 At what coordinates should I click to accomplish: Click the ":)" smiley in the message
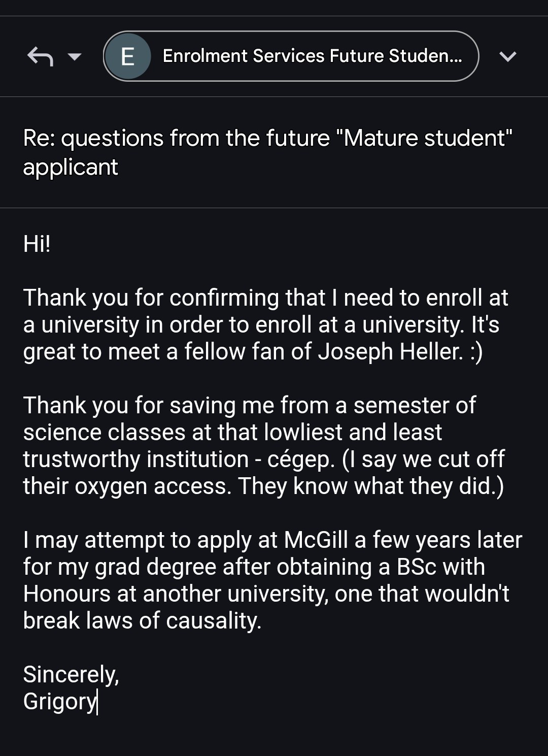click(x=475, y=351)
